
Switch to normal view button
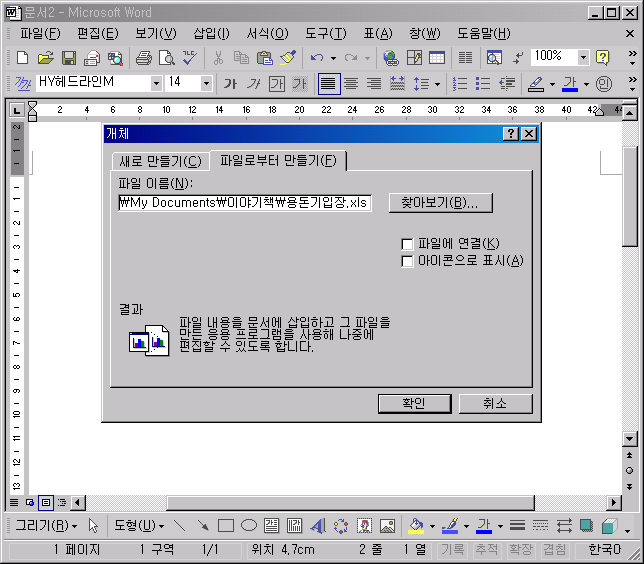pyautogui.click(x=14, y=502)
